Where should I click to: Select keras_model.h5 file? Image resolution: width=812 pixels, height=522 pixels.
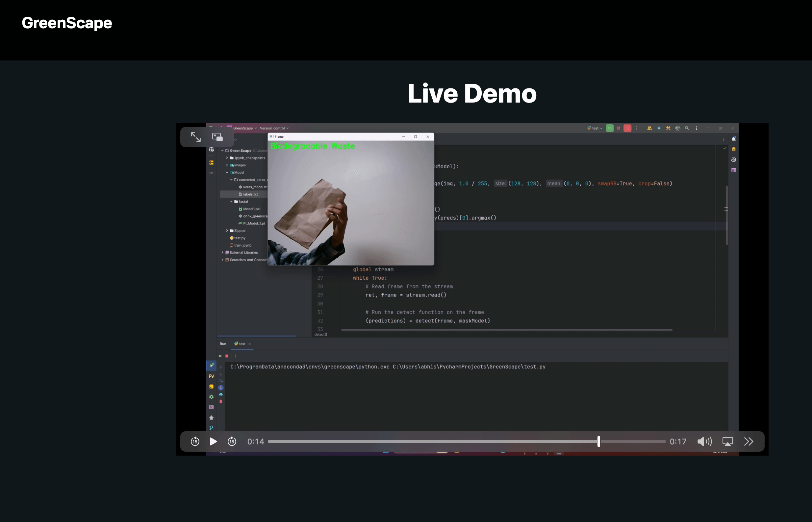[253, 187]
